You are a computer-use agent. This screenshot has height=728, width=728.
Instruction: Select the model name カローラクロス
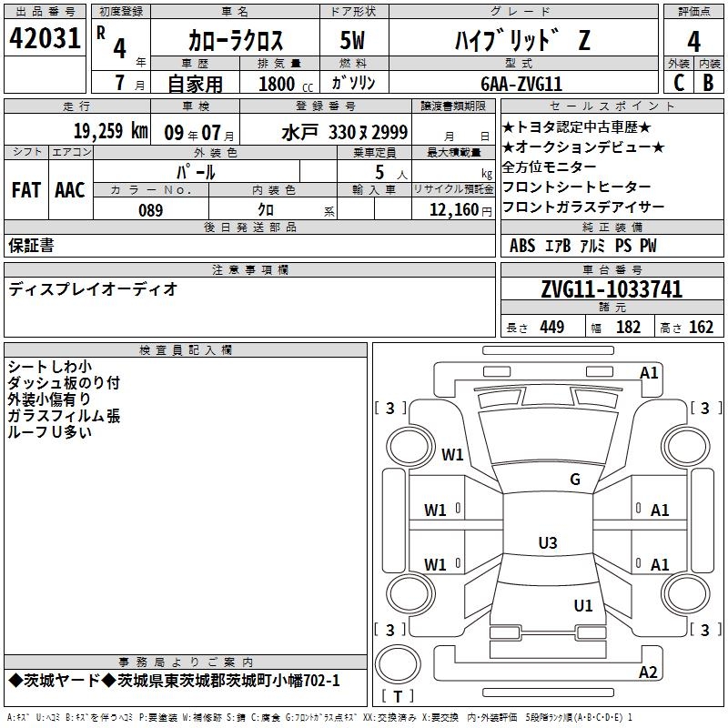[x=235, y=41]
